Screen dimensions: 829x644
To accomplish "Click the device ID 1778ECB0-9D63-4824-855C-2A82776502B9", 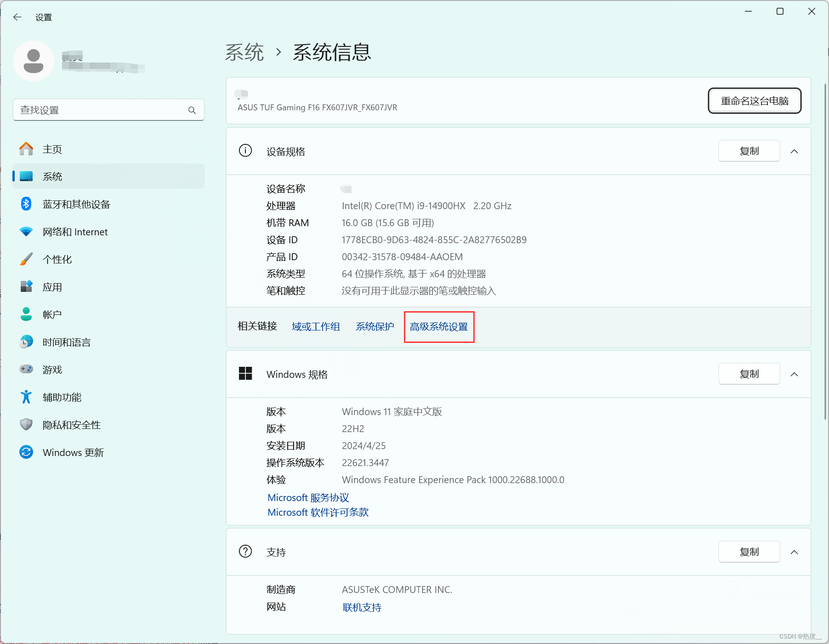I will [434, 240].
